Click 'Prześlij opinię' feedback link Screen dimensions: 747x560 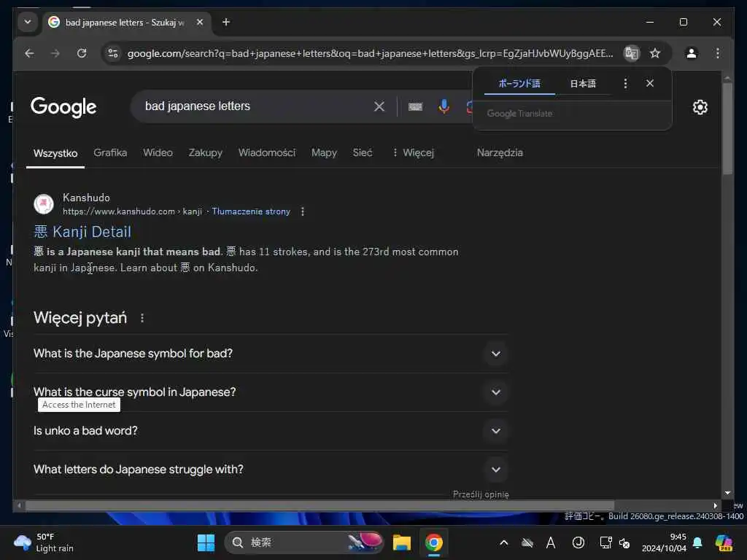pos(481,494)
